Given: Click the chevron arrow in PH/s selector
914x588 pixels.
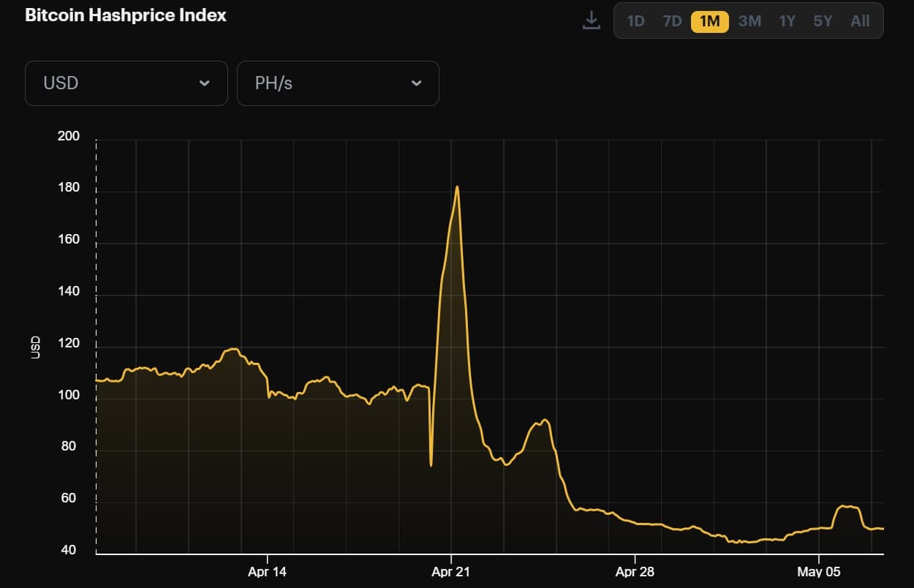Looking at the screenshot, I should pyautogui.click(x=416, y=83).
